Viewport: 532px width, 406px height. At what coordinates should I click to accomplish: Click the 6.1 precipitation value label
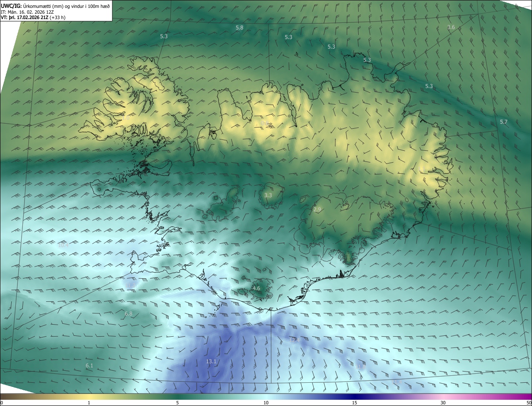[x=89, y=365]
